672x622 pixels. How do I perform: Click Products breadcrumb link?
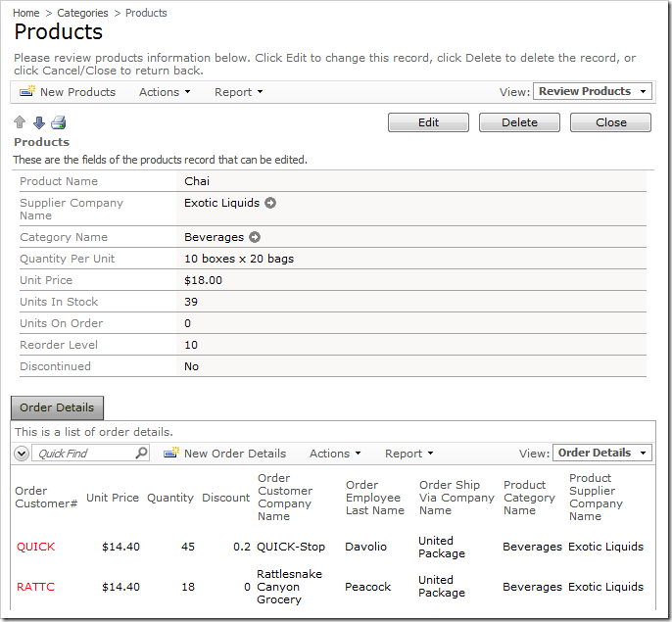[x=146, y=14]
